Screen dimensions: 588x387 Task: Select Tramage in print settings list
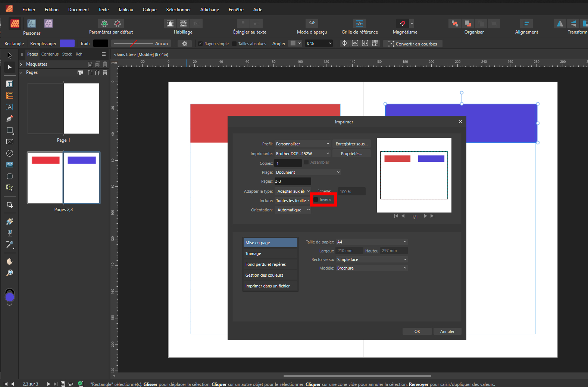[270, 254]
